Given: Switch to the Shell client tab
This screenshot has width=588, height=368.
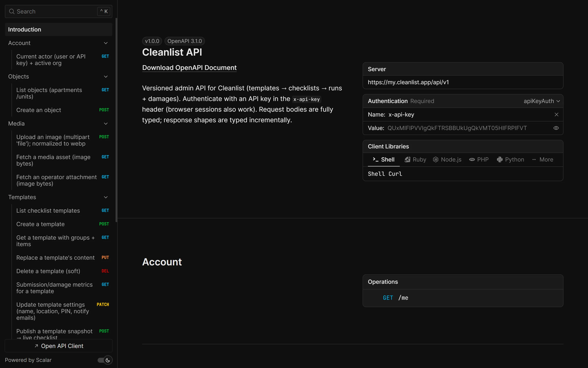Looking at the screenshot, I should tap(383, 159).
